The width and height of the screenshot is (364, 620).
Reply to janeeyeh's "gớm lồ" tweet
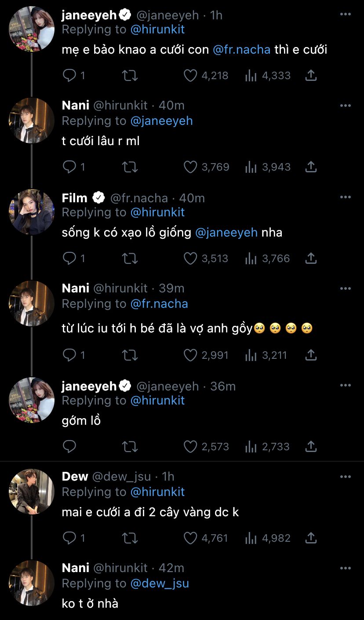(x=69, y=447)
